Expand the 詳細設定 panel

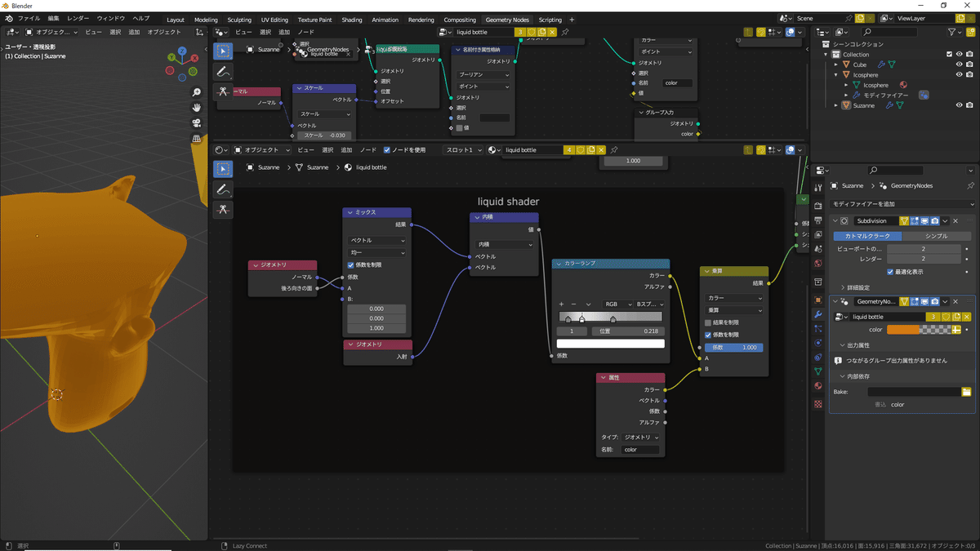pos(857,288)
